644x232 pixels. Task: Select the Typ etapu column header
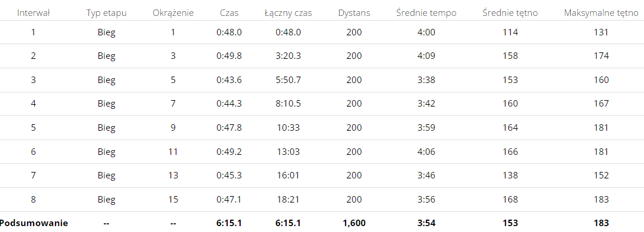point(106,13)
